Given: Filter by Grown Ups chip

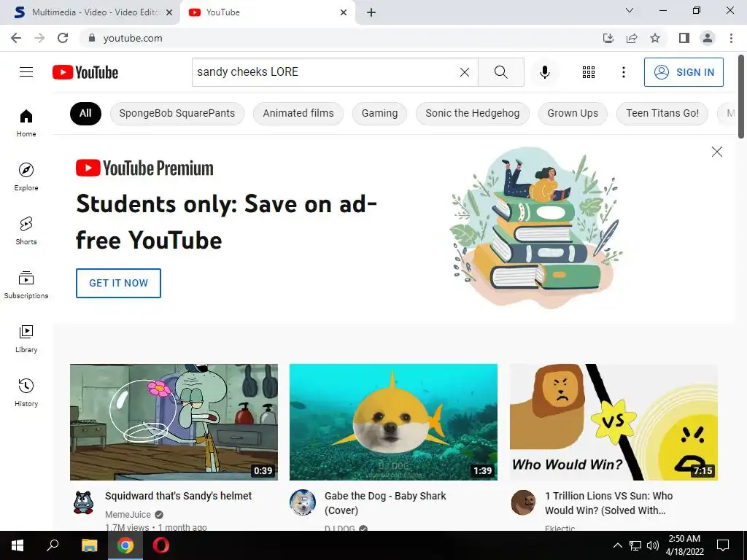Looking at the screenshot, I should click(573, 113).
